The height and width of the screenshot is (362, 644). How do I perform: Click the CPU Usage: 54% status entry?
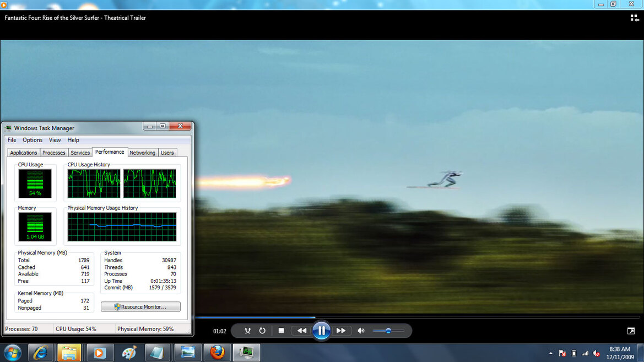(76, 329)
